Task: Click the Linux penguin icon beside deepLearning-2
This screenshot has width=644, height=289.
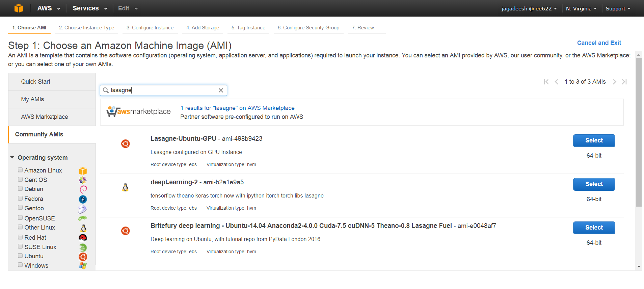Action: coord(125,187)
